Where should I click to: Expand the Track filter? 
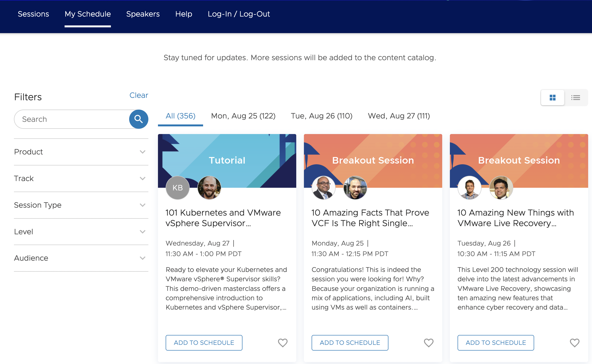click(x=81, y=178)
